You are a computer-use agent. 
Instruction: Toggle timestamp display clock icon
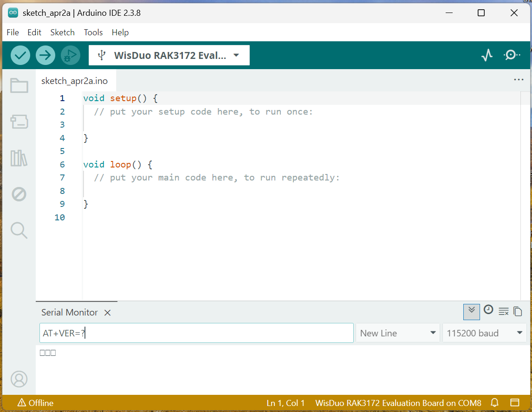click(x=488, y=310)
